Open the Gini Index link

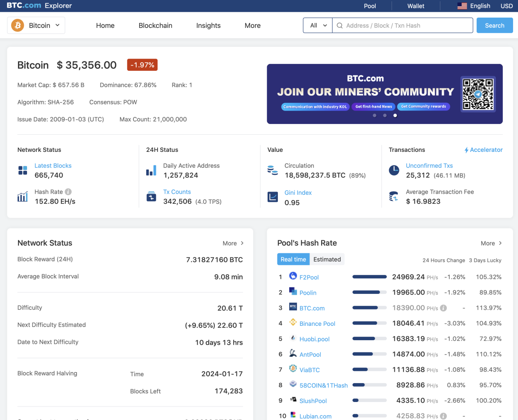[x=298, y=193]
